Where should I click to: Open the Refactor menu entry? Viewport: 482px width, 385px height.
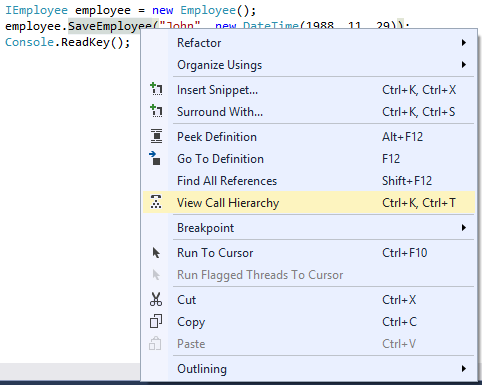tap(309, 43)
